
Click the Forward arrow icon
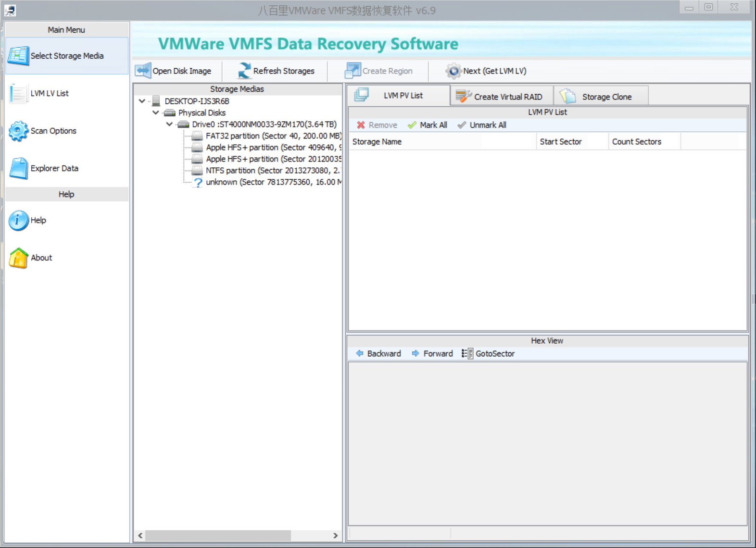tap(416, 353)
